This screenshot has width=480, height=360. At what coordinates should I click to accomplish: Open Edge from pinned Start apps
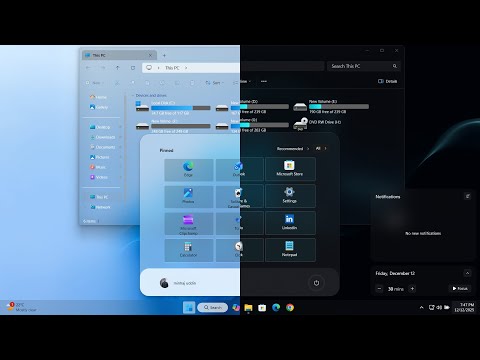coord(188,170)
